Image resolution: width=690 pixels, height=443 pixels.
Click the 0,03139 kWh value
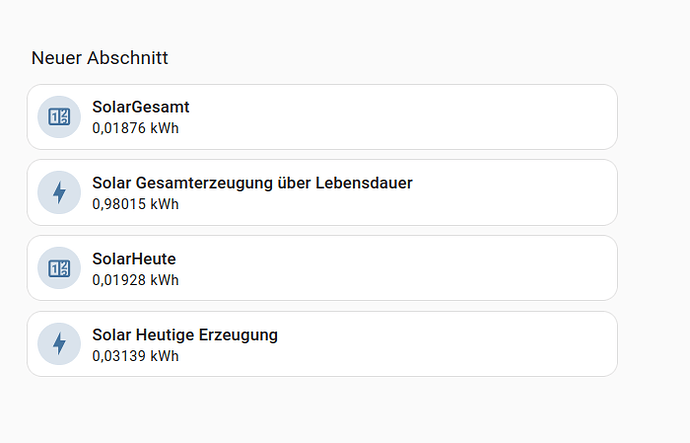click(x=136, y=356)
